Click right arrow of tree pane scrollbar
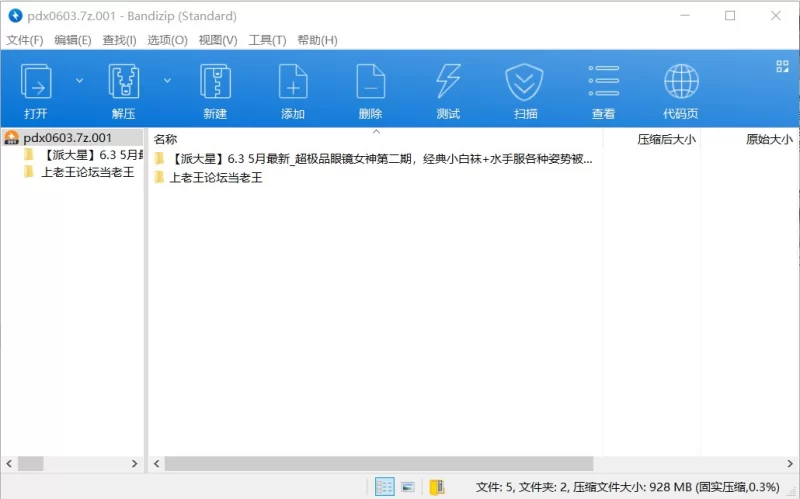 tap(135, 464)
